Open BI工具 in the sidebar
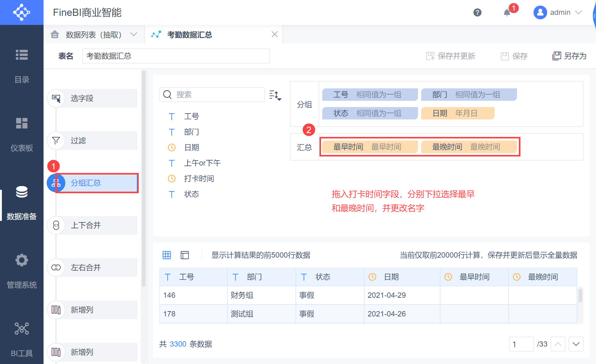The height and width of the screenshot is (364, 596). [x=22, y=340]
